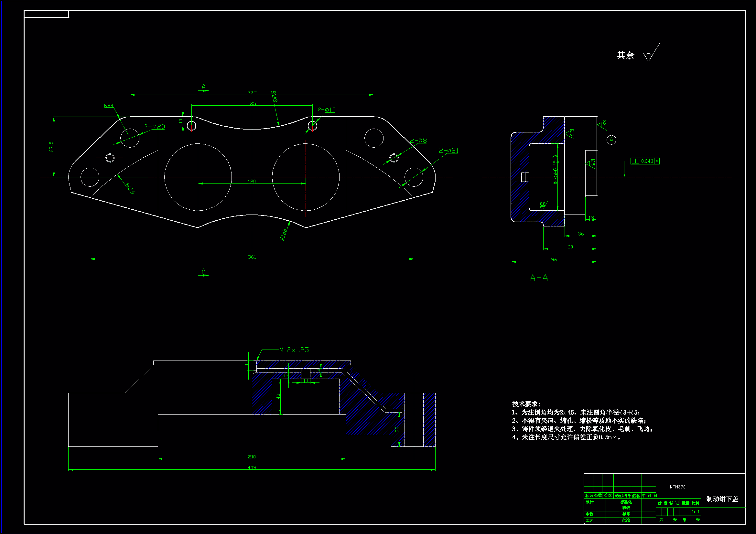The height and width of the screenshot is (534, 756).
Task: Select the R254 radius dimension
Action: (130, 189)
